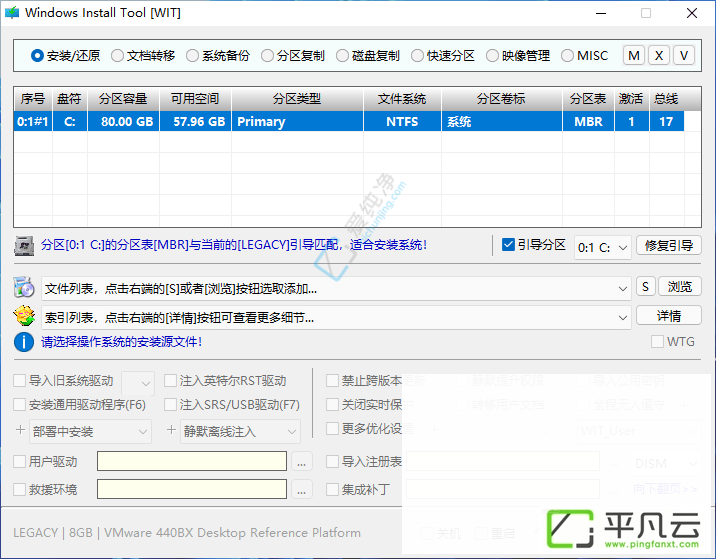The image size is (716, 559).
Task: Enable 更多优化设置 checkbox
Action: pyautogui.click(x=332, y=428)
